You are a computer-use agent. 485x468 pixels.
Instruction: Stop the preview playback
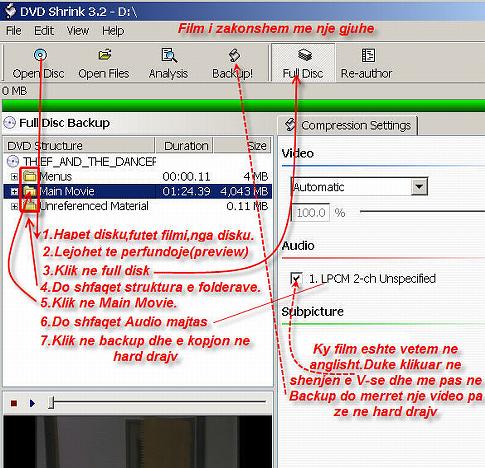click(14, 404)
